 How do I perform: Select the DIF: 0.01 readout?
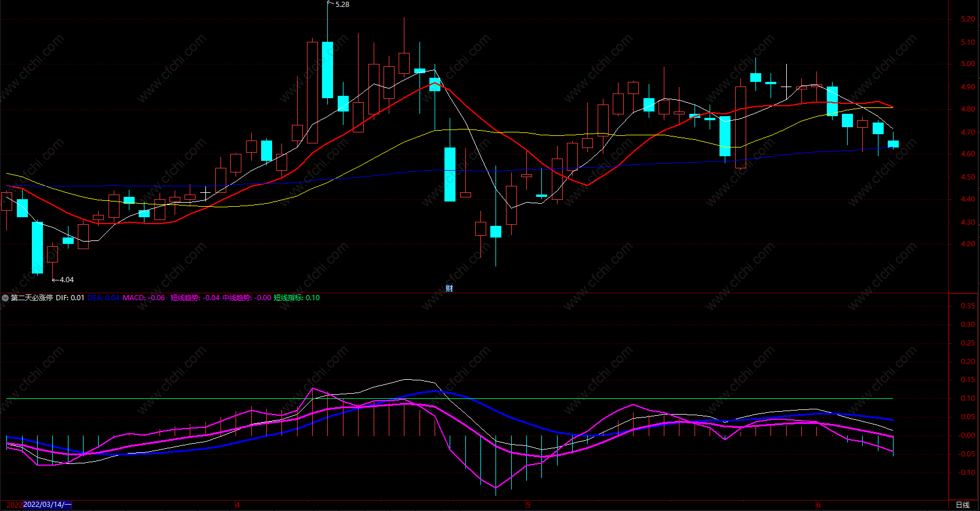pos(70,298)
